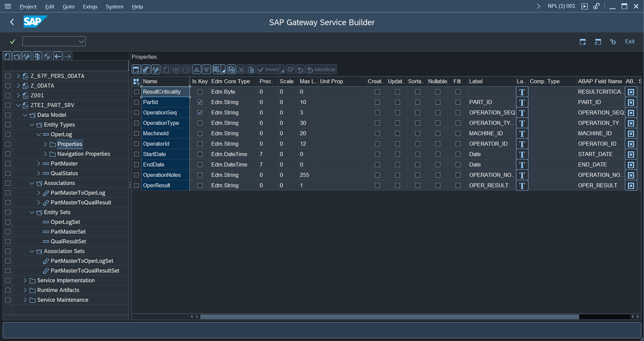Click the first icon in the Properties toolbar
The image size is (644, 341).
[136, 69]
